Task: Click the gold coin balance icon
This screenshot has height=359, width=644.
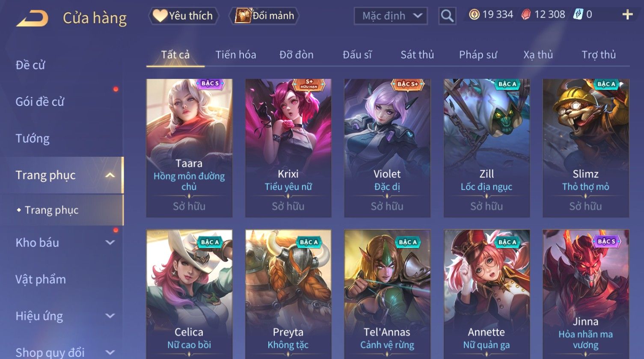Action: point(474,15)
